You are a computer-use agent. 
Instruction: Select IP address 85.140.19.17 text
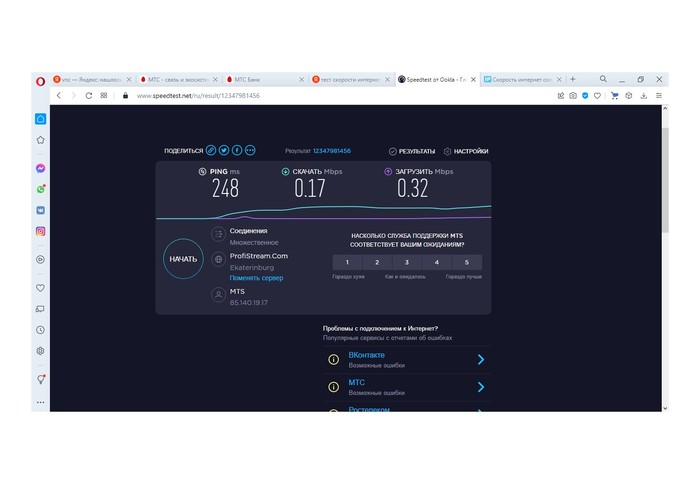click(x=249, y=303)
